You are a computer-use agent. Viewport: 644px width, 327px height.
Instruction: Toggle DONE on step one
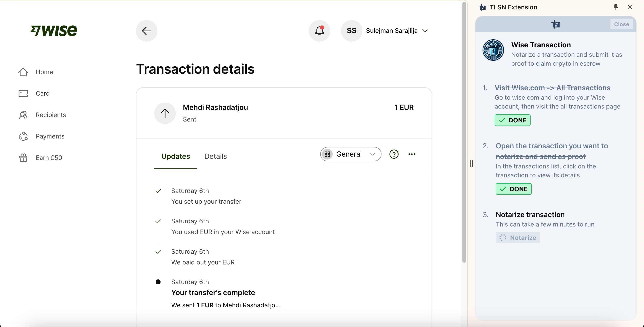[x=512, y=120]
